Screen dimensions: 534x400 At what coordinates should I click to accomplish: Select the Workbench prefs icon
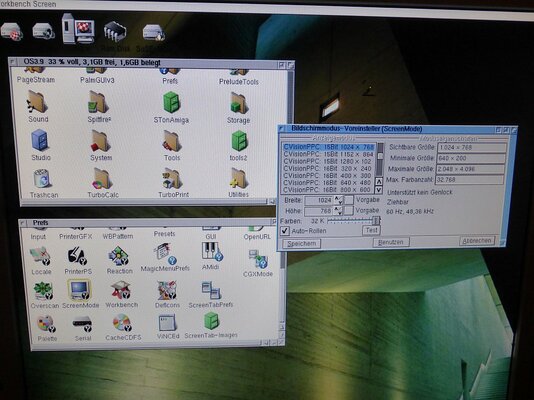tap(121, 290)
